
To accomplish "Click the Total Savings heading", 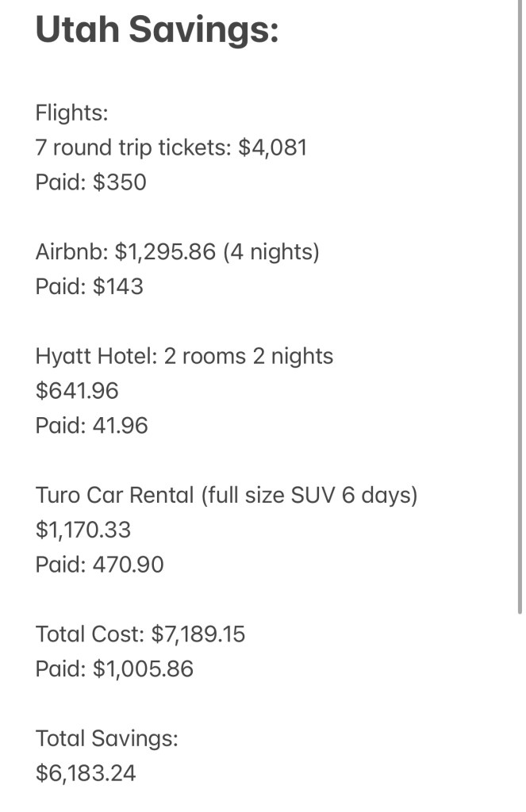I will [106, 738].
